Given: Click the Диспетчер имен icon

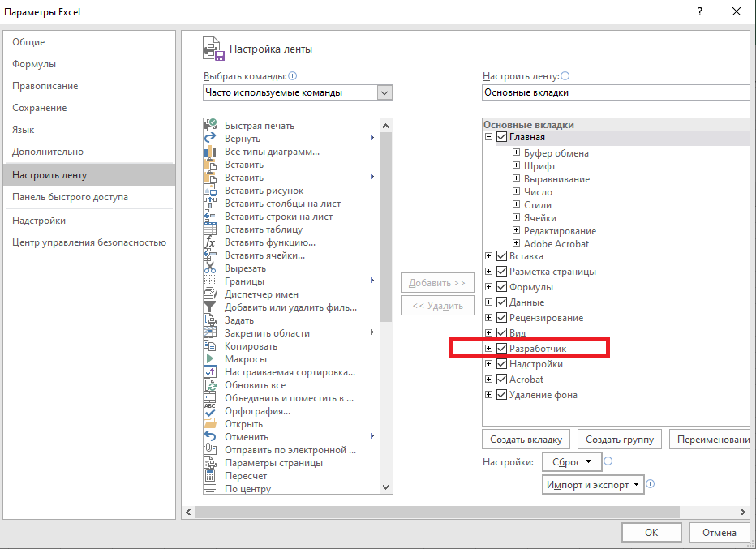Looking at the screenshot, I should 210,294.
